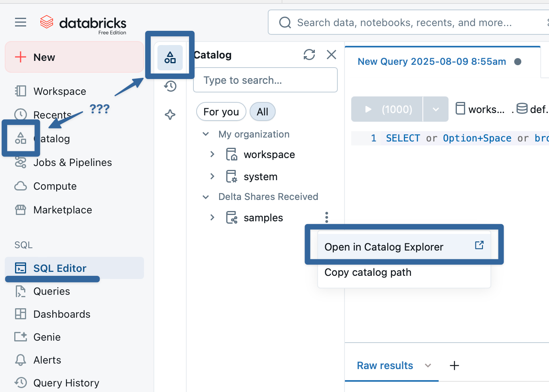
Task: Expand the system catalog
Action: click(x=212, y=176)
